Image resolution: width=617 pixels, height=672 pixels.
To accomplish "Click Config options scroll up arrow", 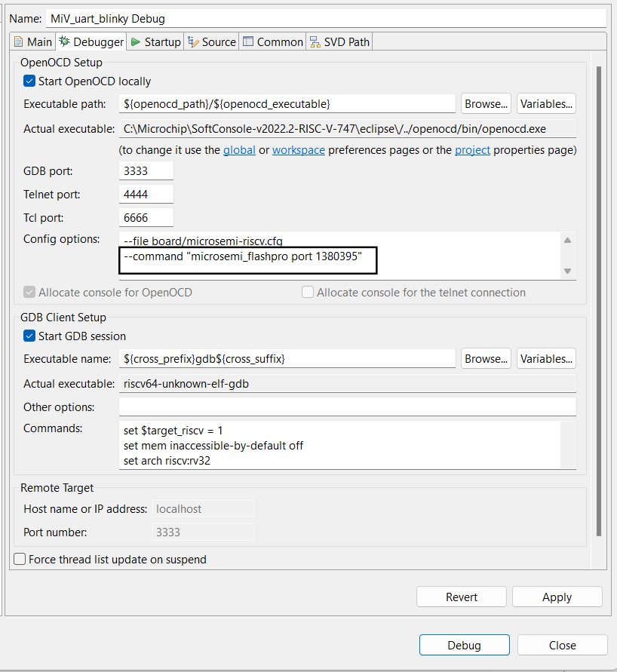I will point(568,241).
